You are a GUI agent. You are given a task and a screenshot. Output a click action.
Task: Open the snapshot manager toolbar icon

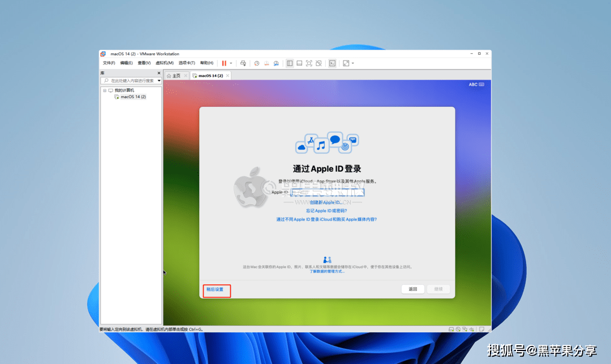coord(276,63)
